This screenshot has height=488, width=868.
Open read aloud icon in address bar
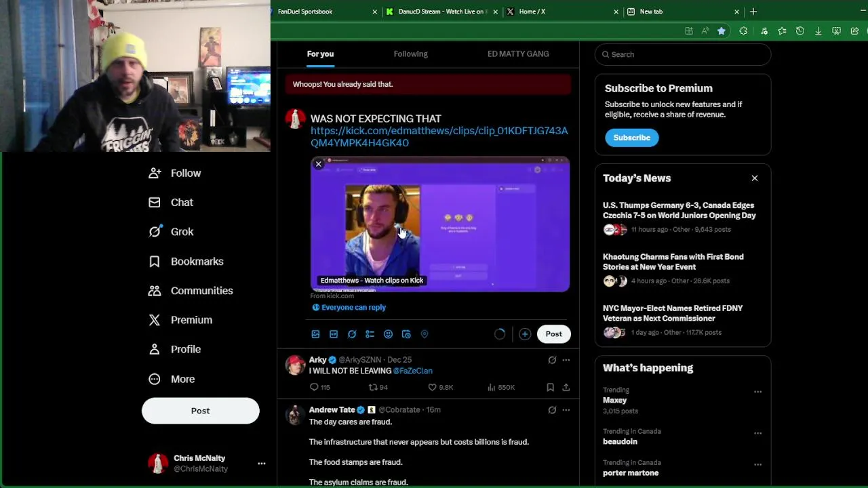click(x=705, y=31)
